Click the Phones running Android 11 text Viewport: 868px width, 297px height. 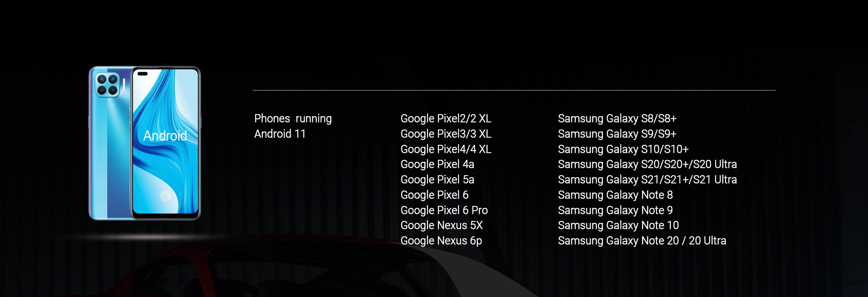point(292,126)
